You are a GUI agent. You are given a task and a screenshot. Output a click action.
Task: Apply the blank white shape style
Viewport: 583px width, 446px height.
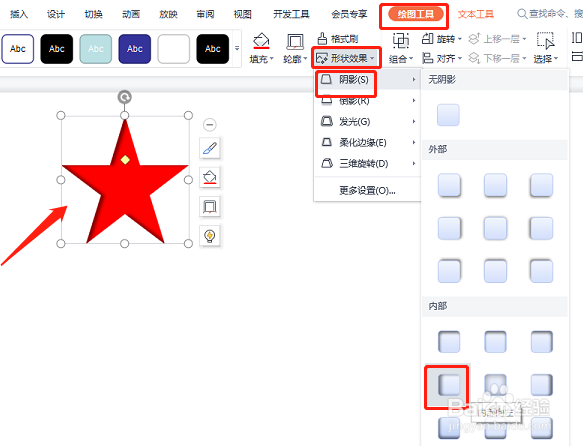(x=174, y=49)
